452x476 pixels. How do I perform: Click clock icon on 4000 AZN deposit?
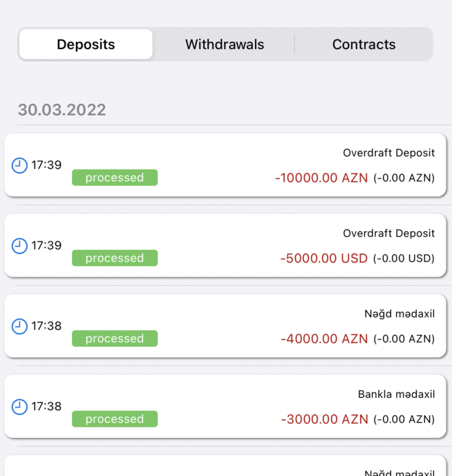(20, 326)
